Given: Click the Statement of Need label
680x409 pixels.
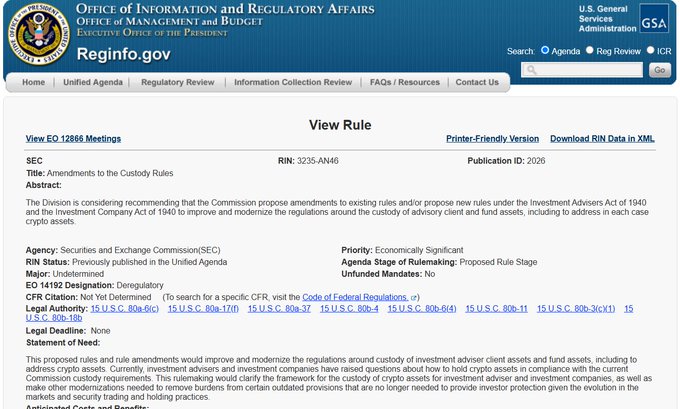Looking at the screenshot, I should [63, 343].
